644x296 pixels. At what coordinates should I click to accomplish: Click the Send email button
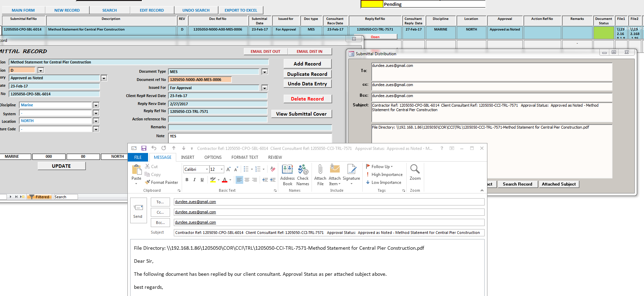tap(138, 210)
